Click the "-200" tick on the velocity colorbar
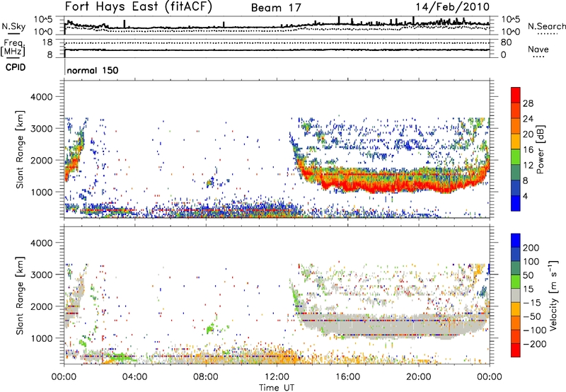Screen dimensions: 566x392 pos(535,344)
